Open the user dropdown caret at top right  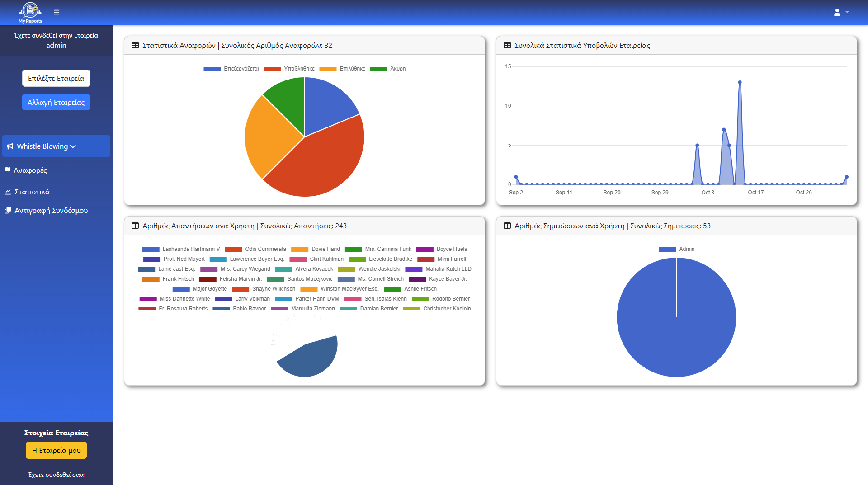(x=847, y=13)
